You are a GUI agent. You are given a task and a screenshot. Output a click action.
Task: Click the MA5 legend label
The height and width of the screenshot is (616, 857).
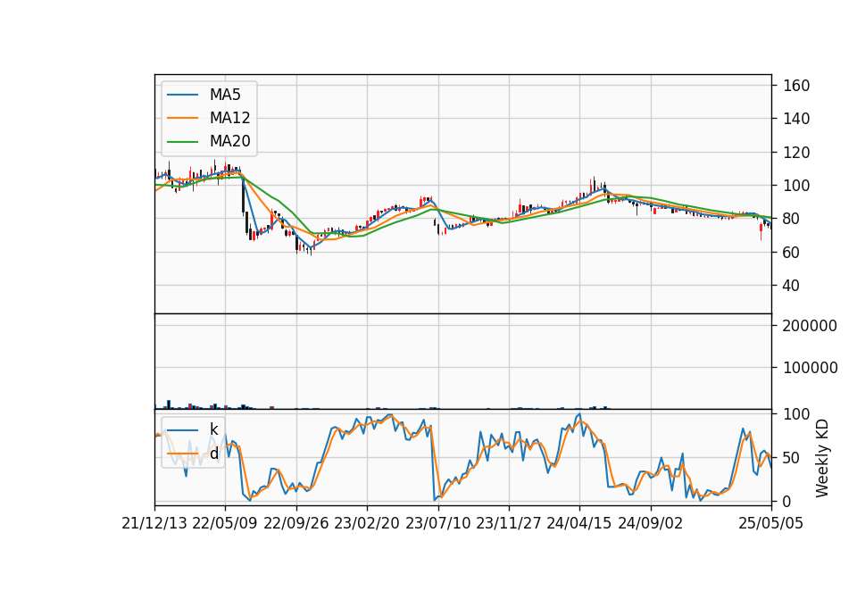coord(225,95)
